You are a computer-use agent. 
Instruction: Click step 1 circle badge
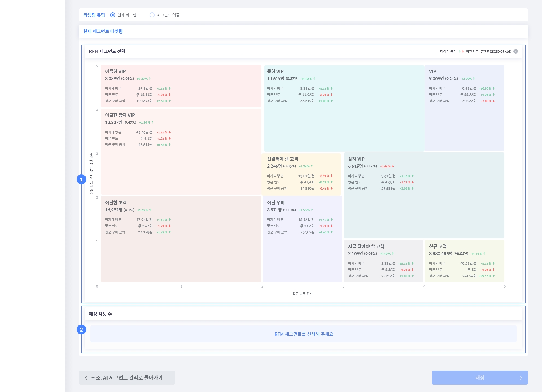(x=81, y=179)
